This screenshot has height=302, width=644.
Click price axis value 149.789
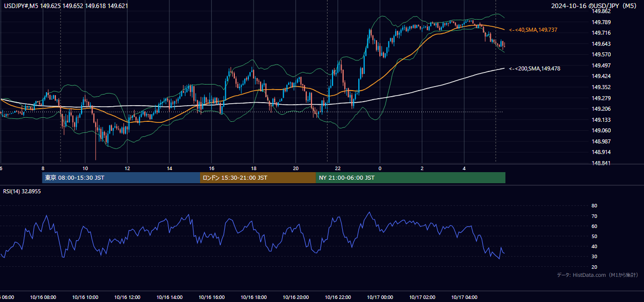pos(601,22)
